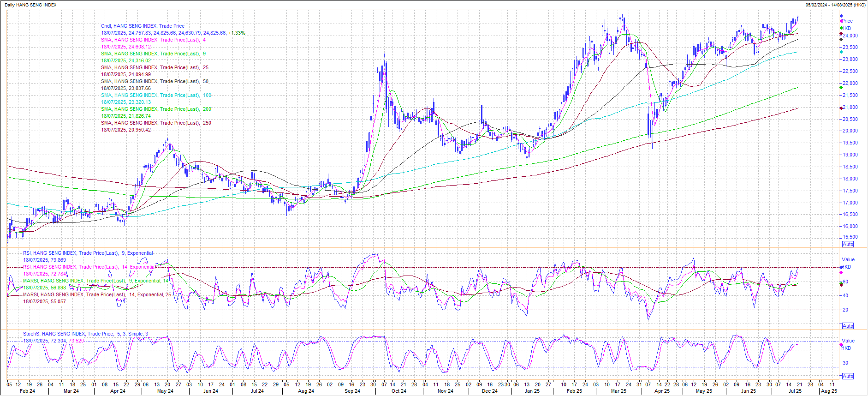Screen dimensions: 868x396
Task: Select the SMA 250 legend label
Action: point(156,123)
